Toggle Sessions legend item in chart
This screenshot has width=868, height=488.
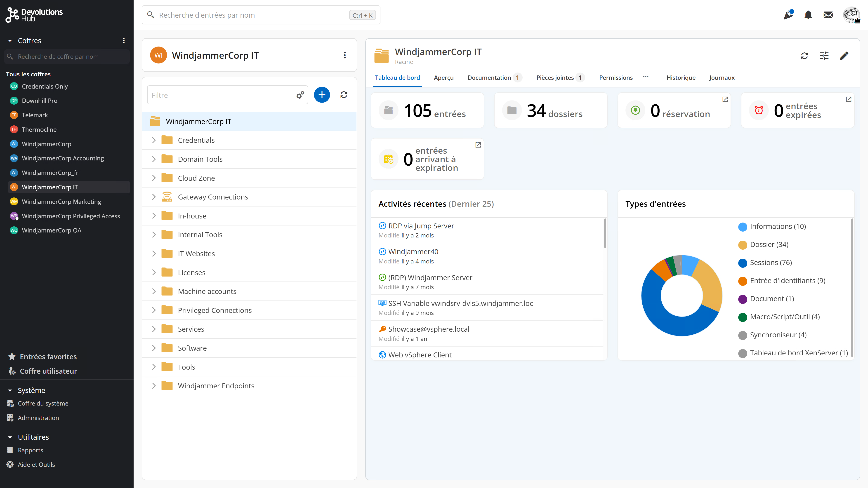click(771, 263)
